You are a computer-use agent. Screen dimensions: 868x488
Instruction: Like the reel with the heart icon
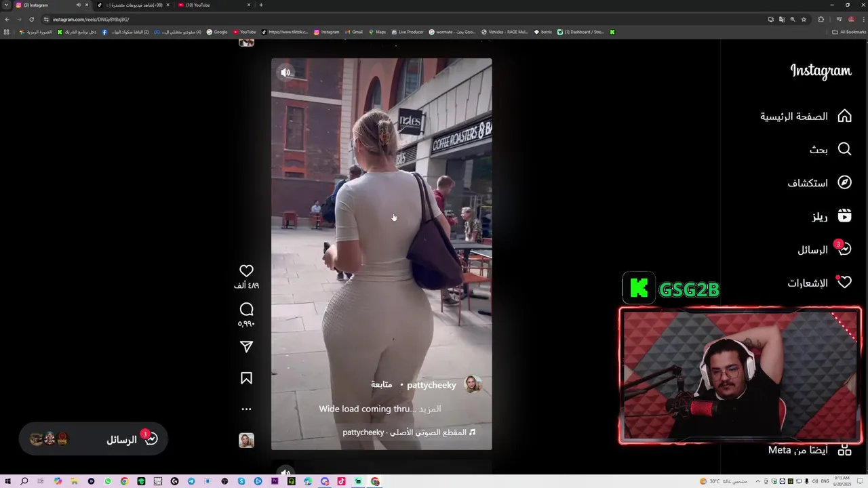pyautogui.click(x=246, y=270)
